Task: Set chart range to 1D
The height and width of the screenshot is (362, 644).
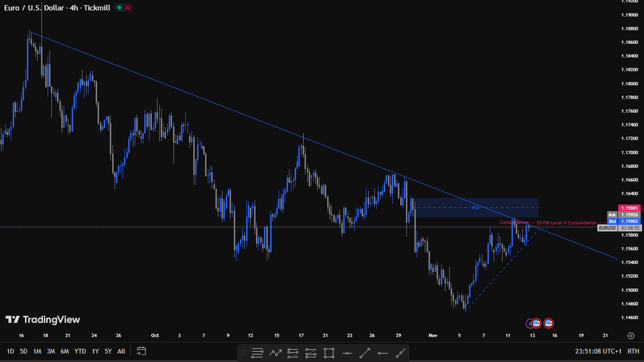Action: [x=10, y=351]
